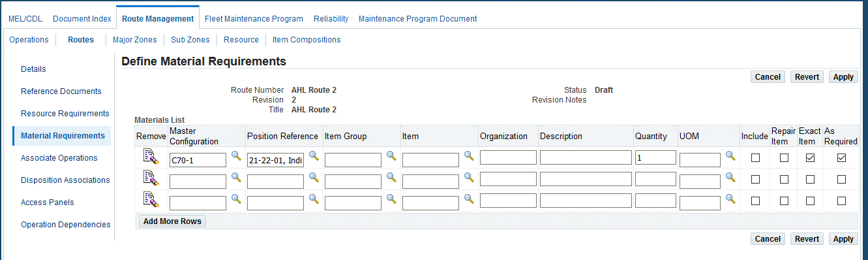
Task: Focus Position Reference field with 21-22-01
Action: coord(275,159)
